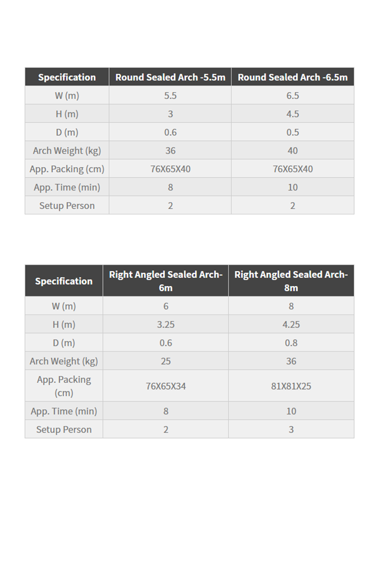Click the "Round Sealed Arch -6.5m" column header
Screen dimensions: 392x570
pyautogui.click(x=292, y=77)
